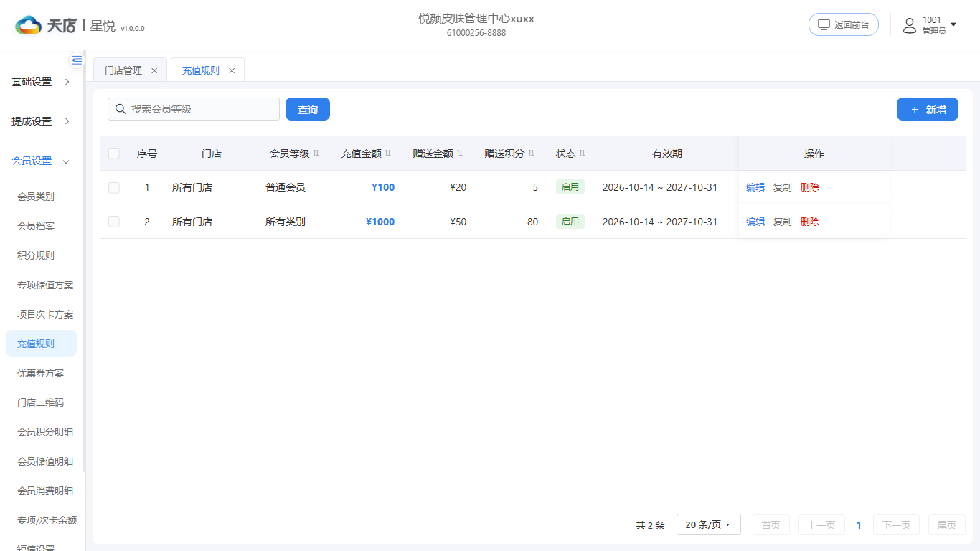This screenshot has width=980, height=551.
Task: Click the 返回前台 button
Action: pyautogui.click(x=844, y=24)
